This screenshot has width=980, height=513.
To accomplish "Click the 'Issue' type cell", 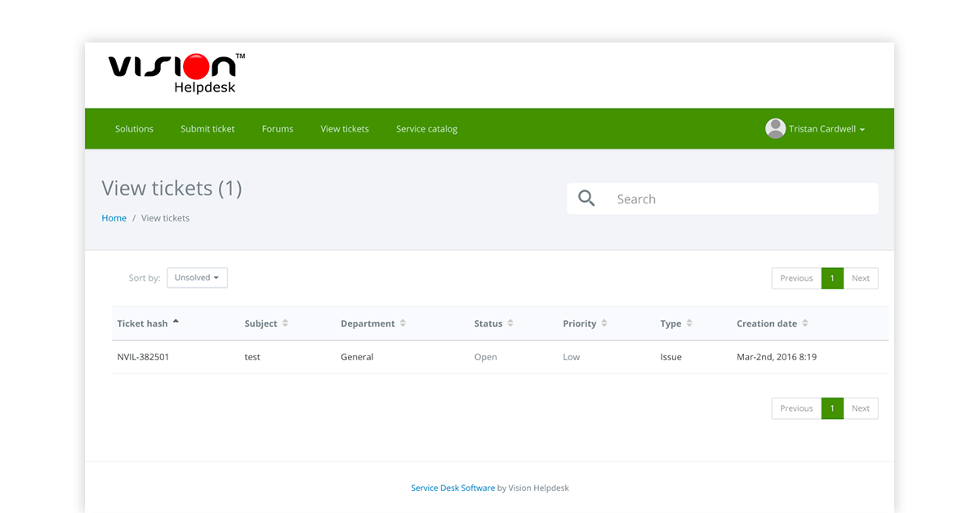I will click(670, 357).
